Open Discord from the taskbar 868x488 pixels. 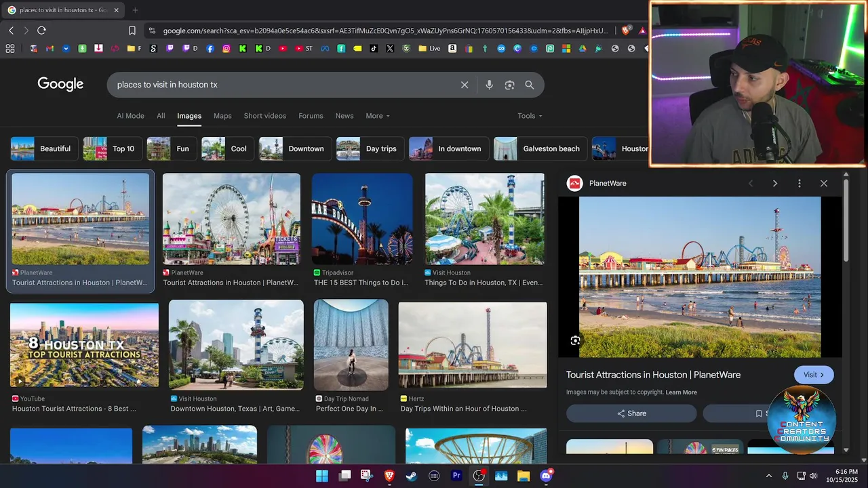[x=546, y=476]
